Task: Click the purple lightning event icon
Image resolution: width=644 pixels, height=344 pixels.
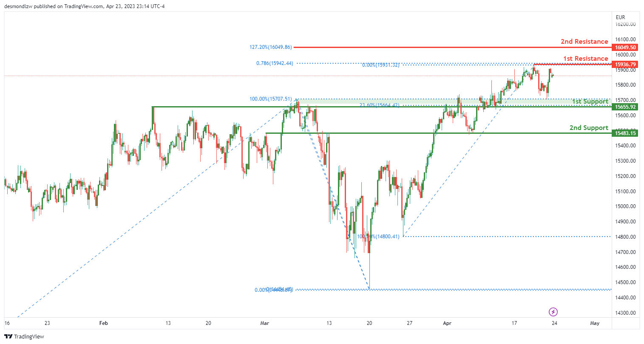Action: [x=553, y=312]
